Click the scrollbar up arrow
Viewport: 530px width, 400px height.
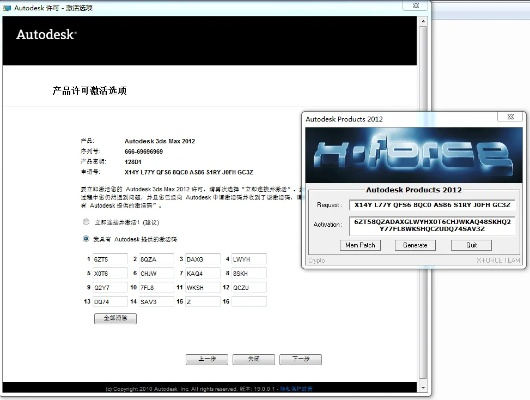tap(423, 21)
